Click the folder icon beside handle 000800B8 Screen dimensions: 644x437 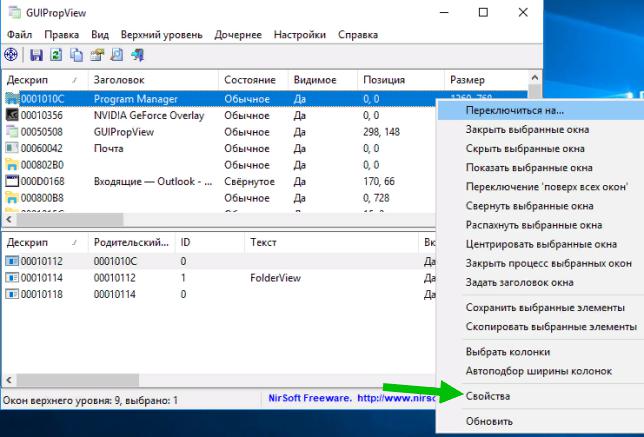pyautogui.click(x=12, y=198)
